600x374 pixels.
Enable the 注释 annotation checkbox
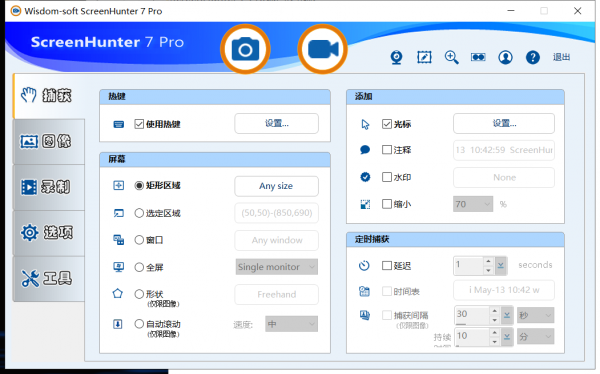[387, 150]
